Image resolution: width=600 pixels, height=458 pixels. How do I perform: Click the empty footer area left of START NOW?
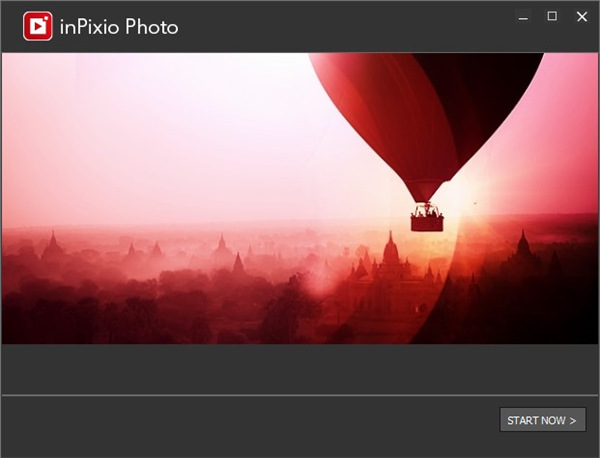point(250,425)
